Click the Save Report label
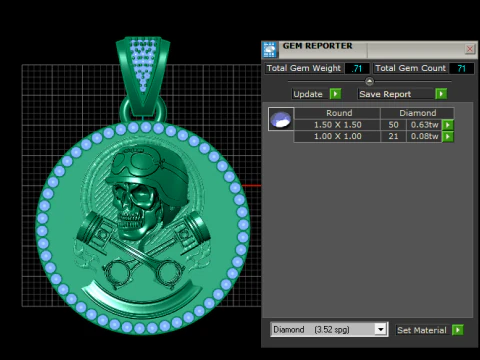 tap(385, 94)
